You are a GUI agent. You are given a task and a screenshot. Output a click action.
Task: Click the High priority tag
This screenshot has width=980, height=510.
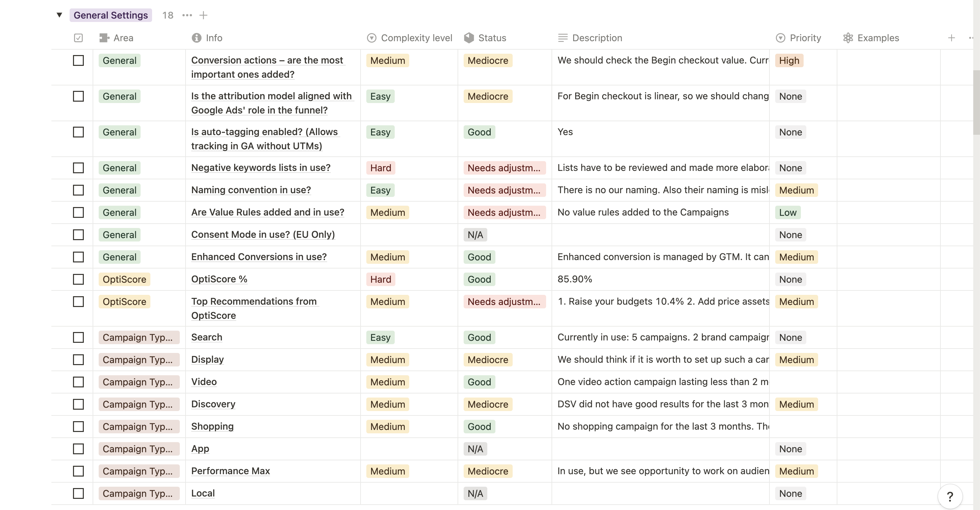(x=789, y=60)
